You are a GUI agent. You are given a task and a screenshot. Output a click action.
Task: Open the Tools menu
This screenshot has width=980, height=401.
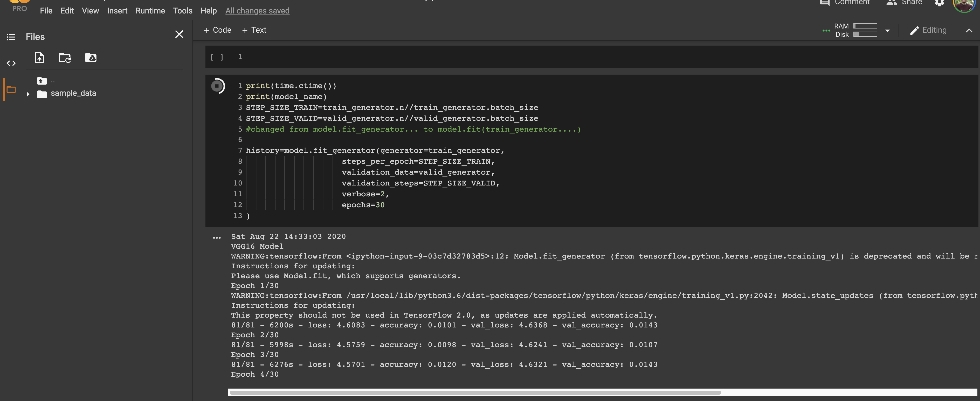point(183,11)
